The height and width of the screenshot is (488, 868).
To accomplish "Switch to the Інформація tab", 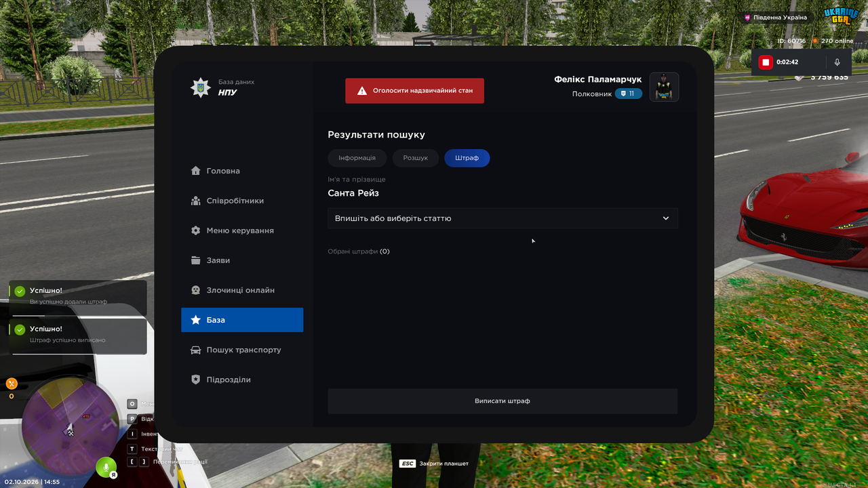I will (357, 158).
